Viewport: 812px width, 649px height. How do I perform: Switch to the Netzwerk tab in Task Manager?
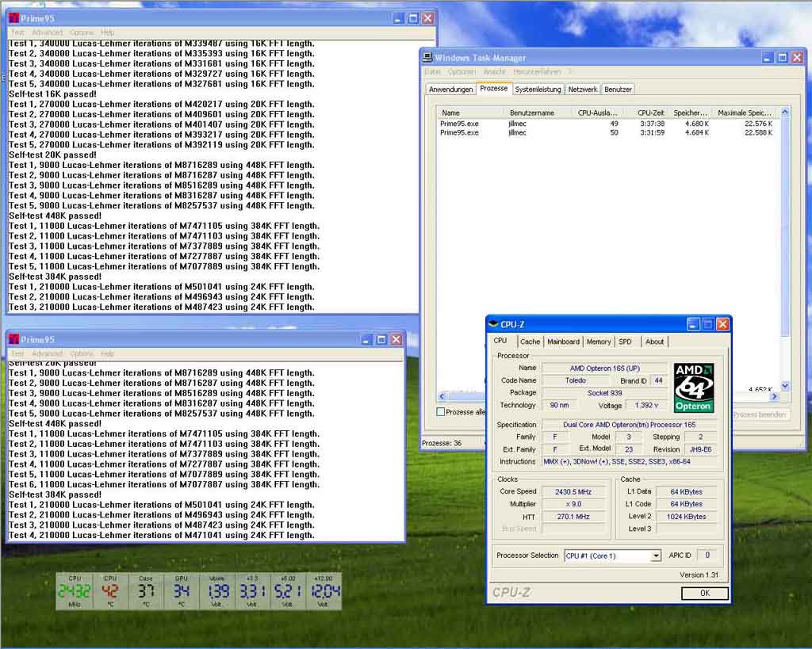[x=583, y=90]
